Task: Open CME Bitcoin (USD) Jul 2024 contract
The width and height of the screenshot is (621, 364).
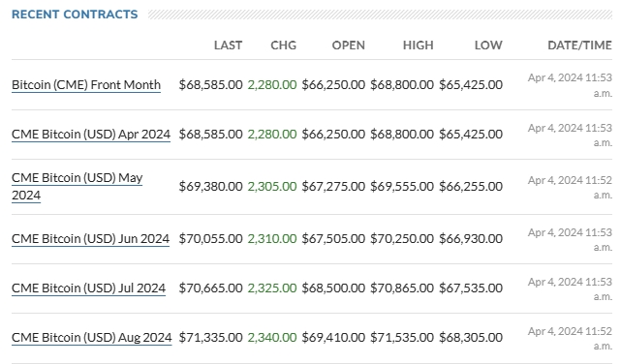Action: tap(88, 288)
